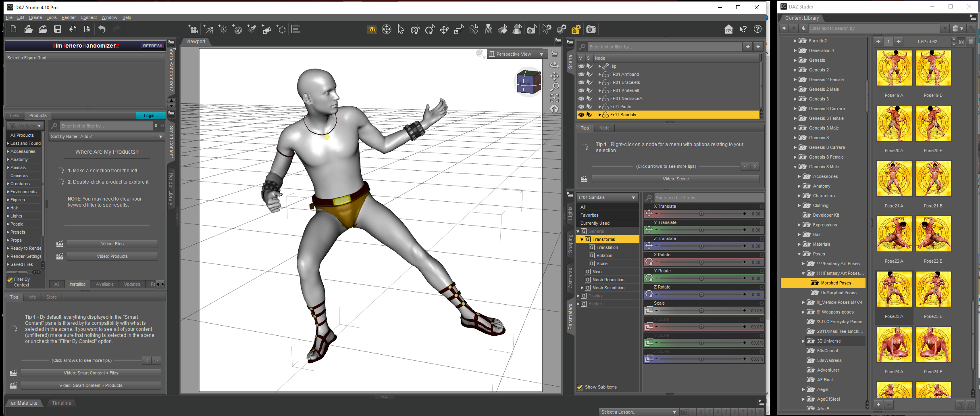980x416 pixels.
Task: Open the Render menu
Action: [69, 17]
